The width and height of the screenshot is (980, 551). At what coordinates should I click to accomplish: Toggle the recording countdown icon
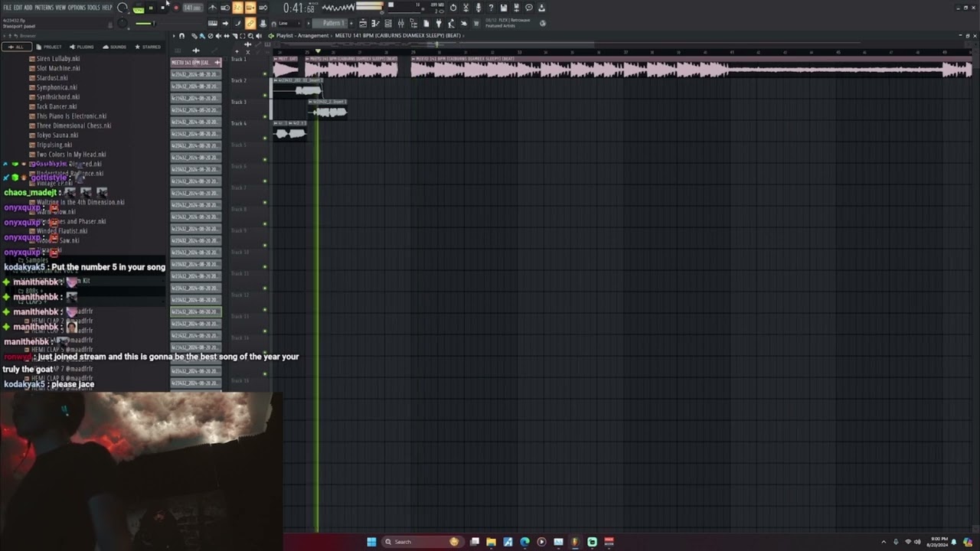(238, 8)
